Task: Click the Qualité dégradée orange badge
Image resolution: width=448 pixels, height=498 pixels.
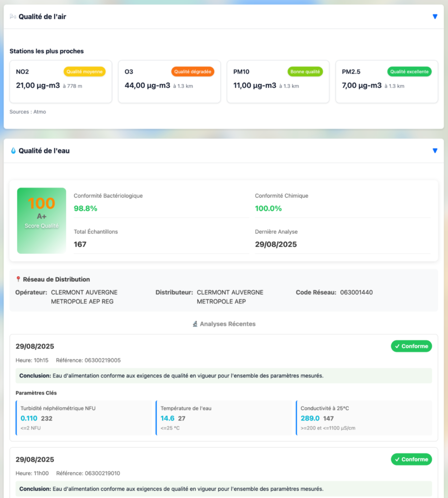Action: coord(192,72)
